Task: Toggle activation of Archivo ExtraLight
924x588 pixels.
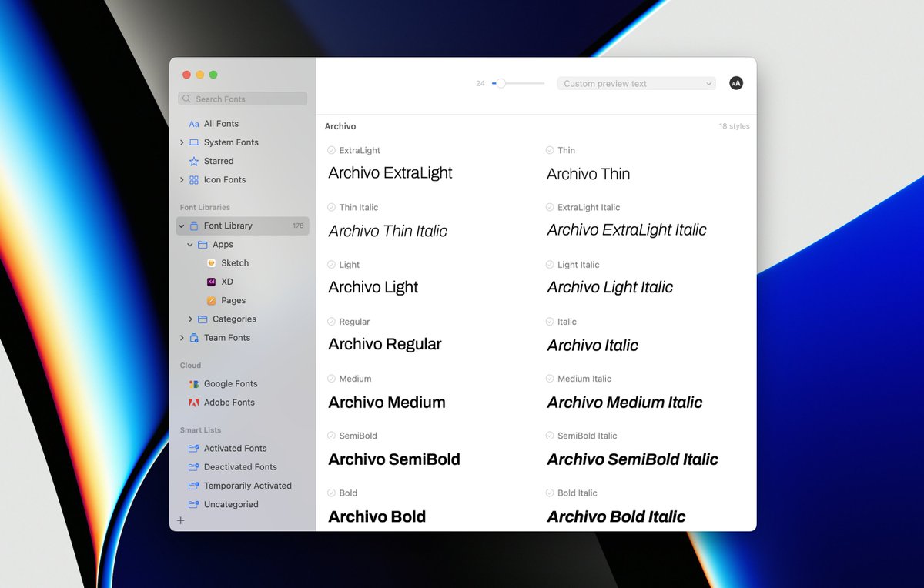Action: point(331,150)
